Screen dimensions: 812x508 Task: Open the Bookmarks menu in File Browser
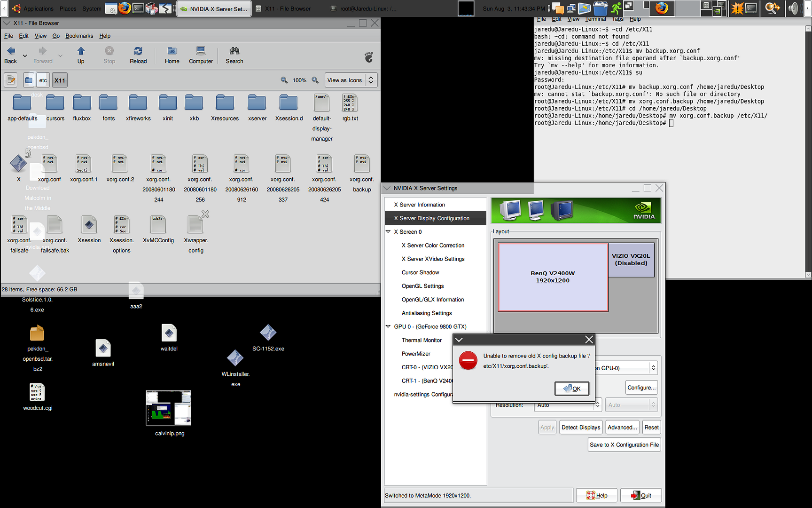tap(79, 36)
